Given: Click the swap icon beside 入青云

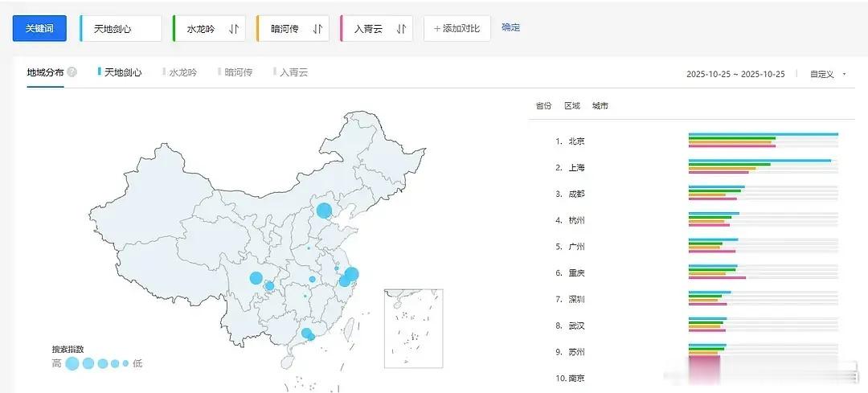Looking at the screenshot, I should tap(401, 29).
